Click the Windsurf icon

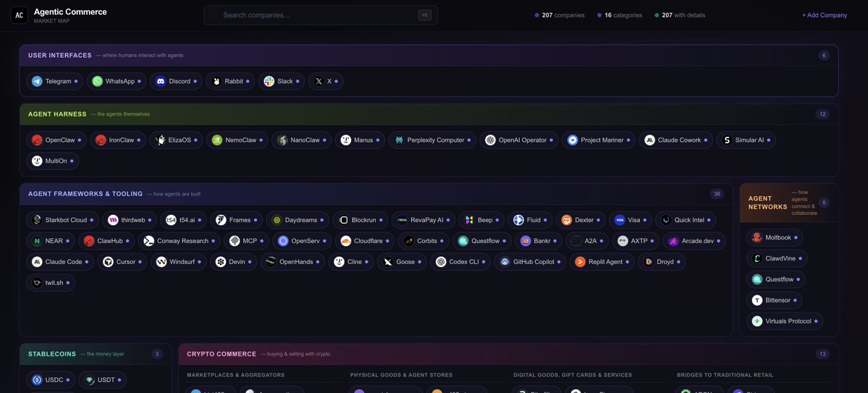[161, 262]
